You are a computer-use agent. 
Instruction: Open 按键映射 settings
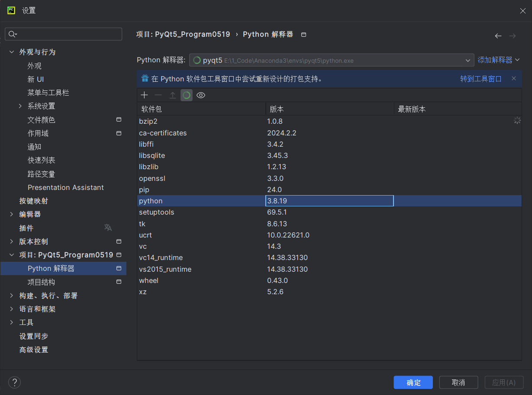pyautogui.click(x=34, y=201)
